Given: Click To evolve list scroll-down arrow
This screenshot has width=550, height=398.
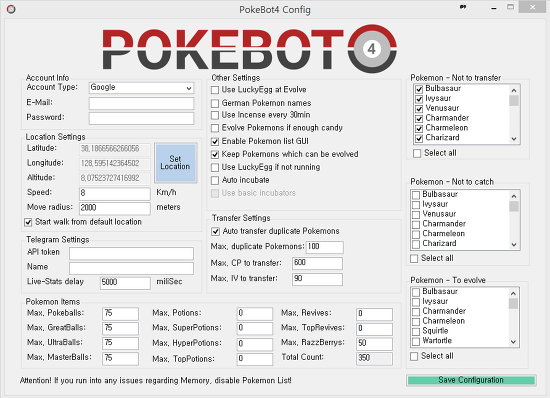Looking at the screenshot, I should tap(514, 342).
